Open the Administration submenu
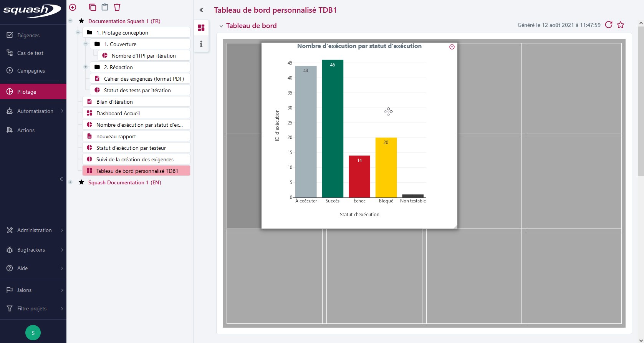 tap(35, 230)
